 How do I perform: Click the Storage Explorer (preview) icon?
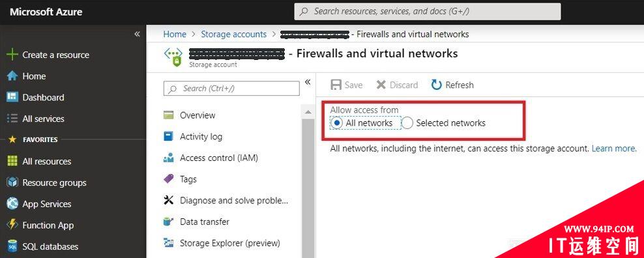click(x=168, y=243)
